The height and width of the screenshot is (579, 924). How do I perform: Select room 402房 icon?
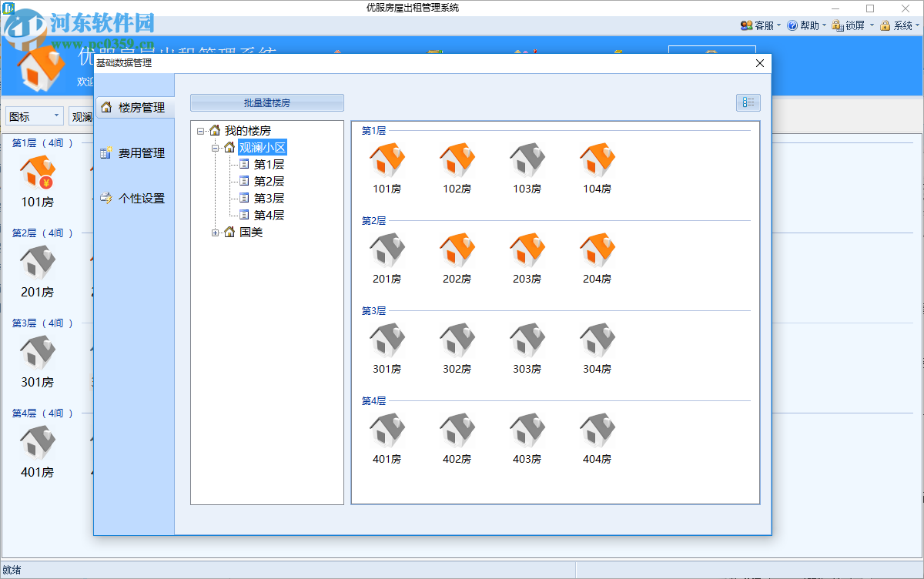click(x=457, y=431)
